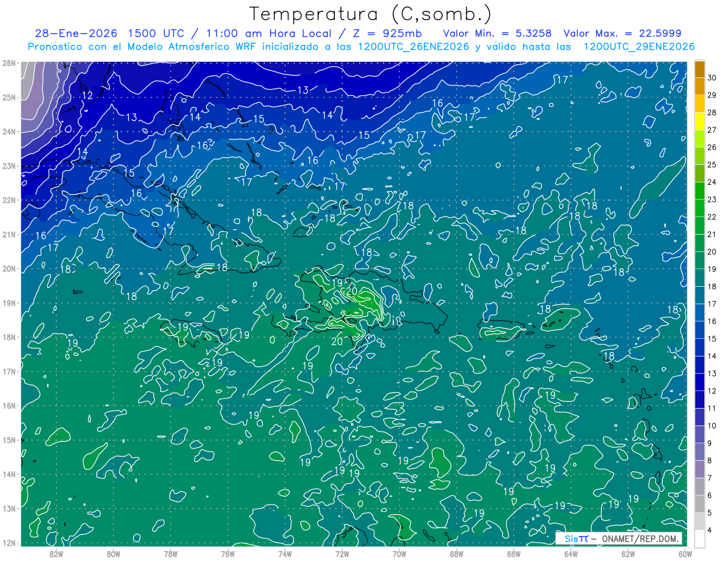
Task: Click the 78W longitude axis label
Action: 170,554
